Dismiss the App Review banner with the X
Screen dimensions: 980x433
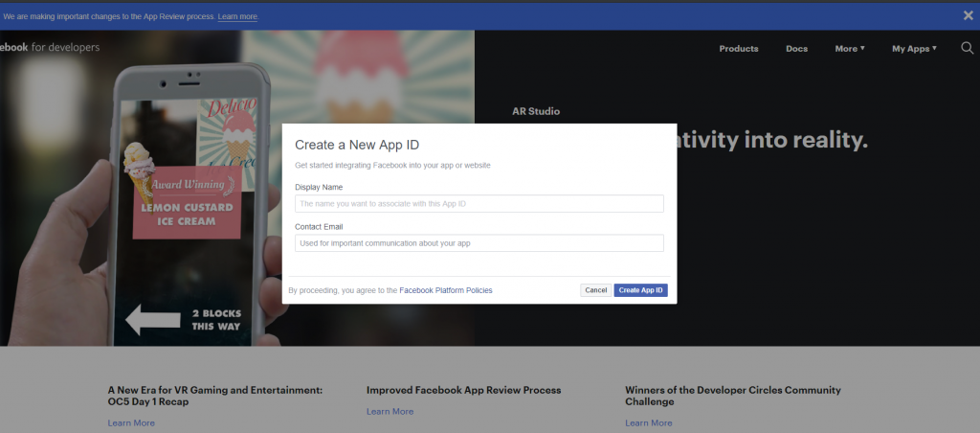968,15
